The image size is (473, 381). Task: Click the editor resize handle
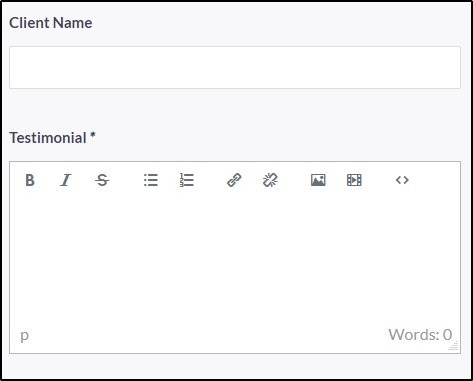454,346
